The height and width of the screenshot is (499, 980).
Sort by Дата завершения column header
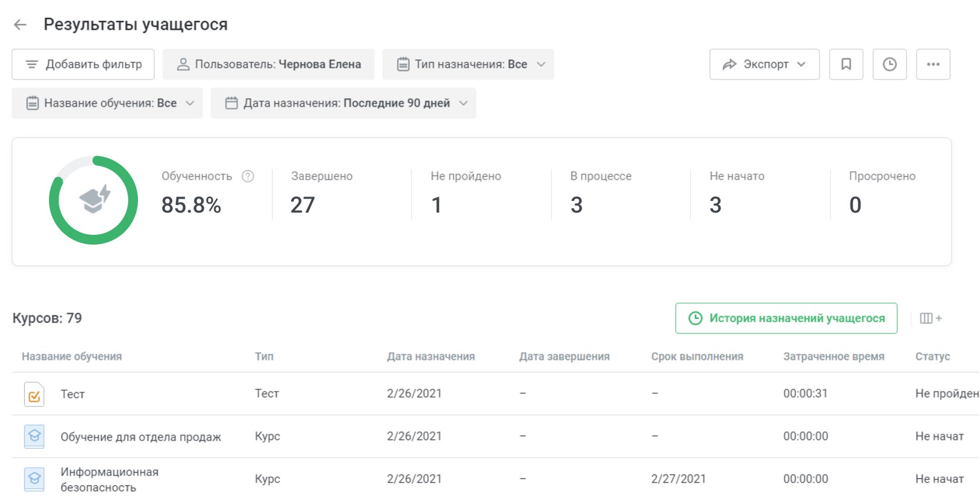pyautogui.click(x=564, y=356)
